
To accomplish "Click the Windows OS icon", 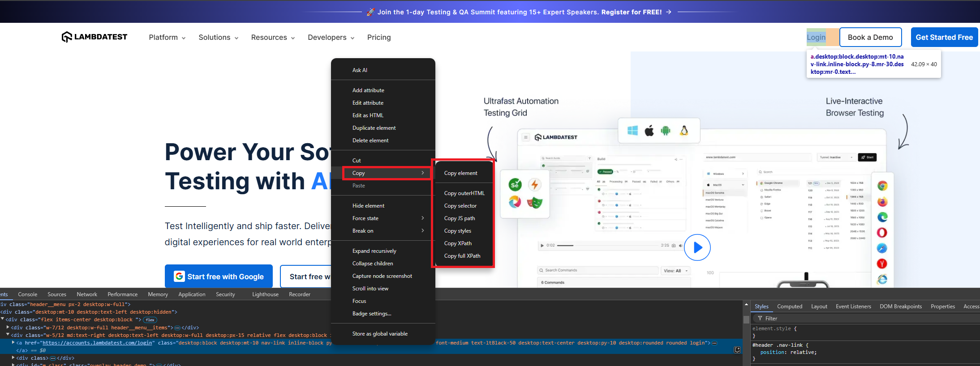I will (x=632, y=131).
